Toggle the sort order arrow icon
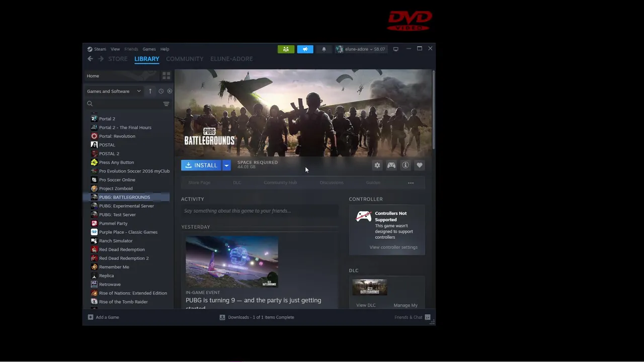The image size is (644, 362). tap(150, 91)
